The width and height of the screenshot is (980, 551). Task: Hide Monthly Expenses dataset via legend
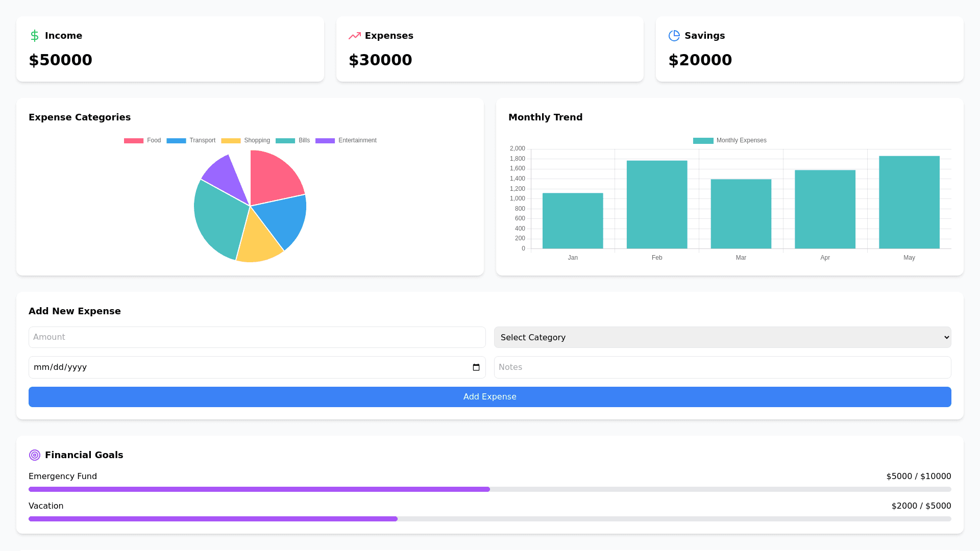(x=729, y=140)
